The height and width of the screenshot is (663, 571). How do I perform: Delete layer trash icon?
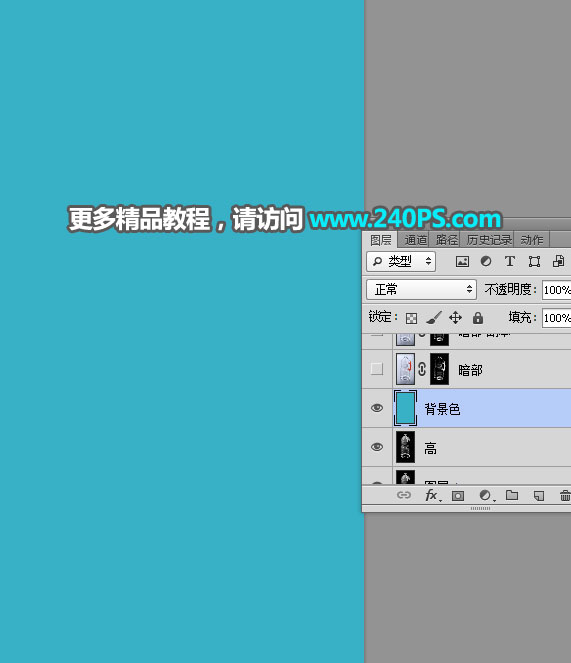(565, 495)
